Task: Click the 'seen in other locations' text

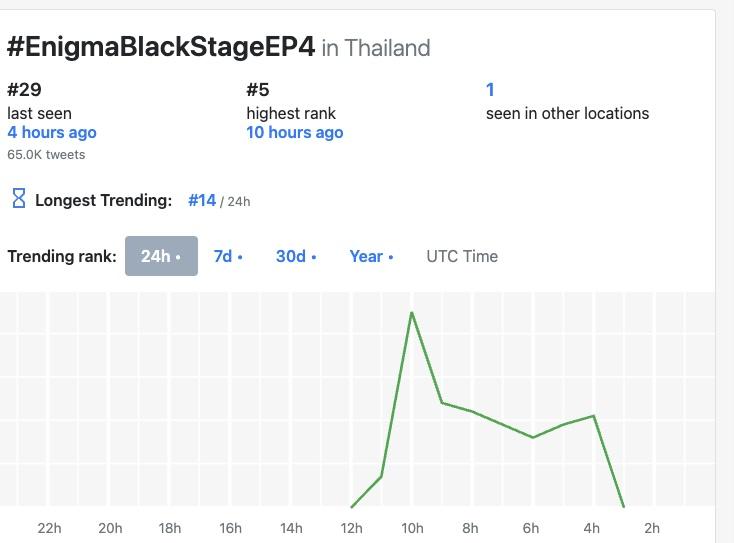Action: point(567,114)
